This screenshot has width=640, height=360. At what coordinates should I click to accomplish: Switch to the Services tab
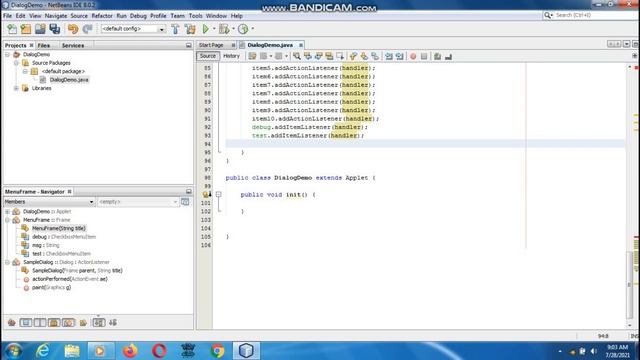click(73, 45)
